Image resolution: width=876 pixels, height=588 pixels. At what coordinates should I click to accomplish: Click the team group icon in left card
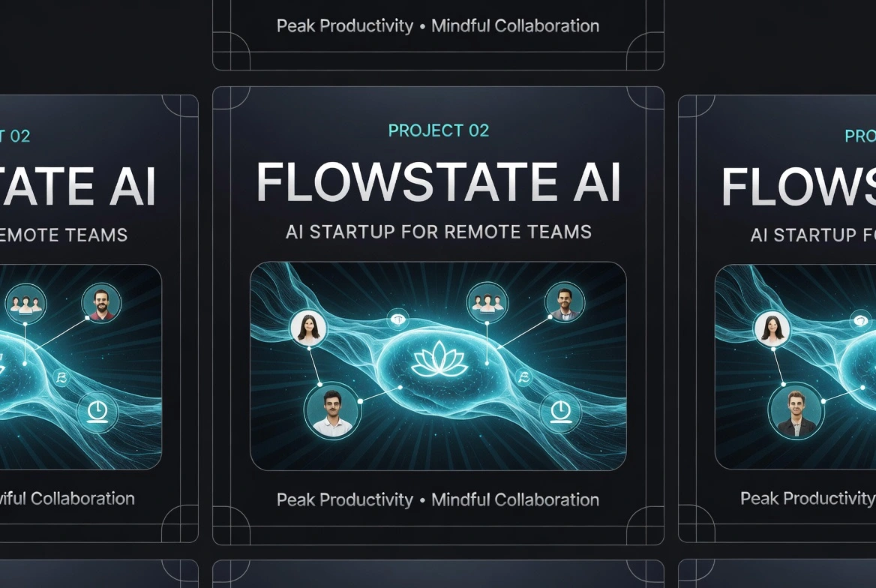tap(25, 304)
